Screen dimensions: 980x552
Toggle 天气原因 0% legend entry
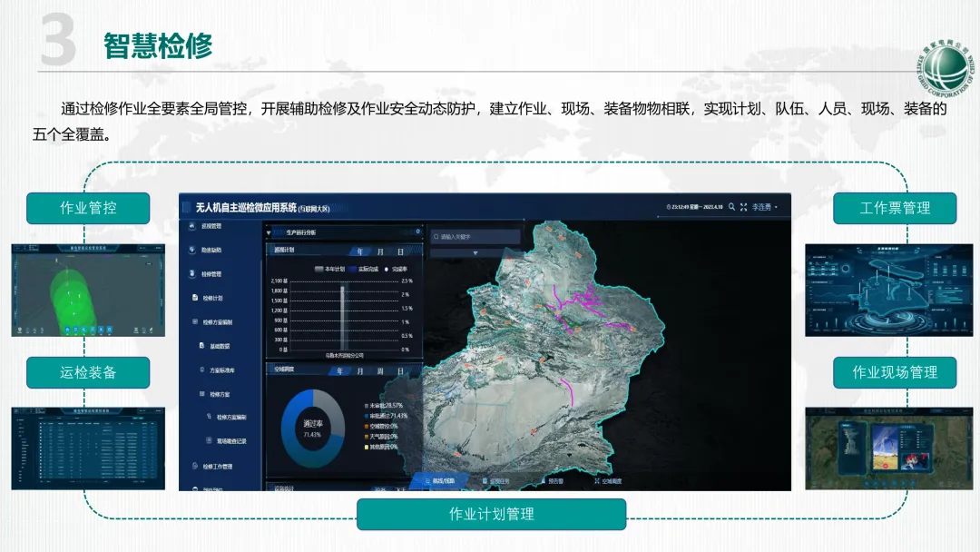(382, 437)
